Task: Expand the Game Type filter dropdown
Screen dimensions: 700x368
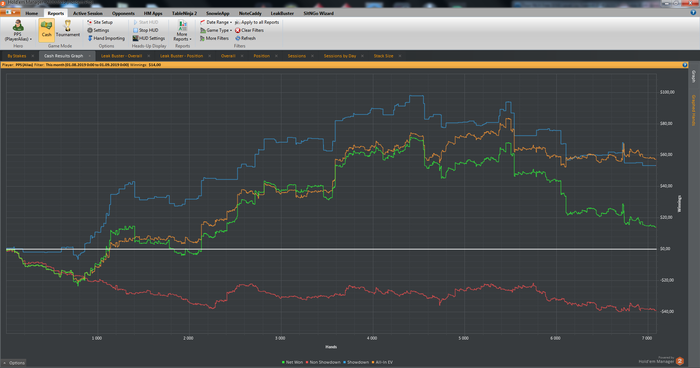Action: click(216, 30)
